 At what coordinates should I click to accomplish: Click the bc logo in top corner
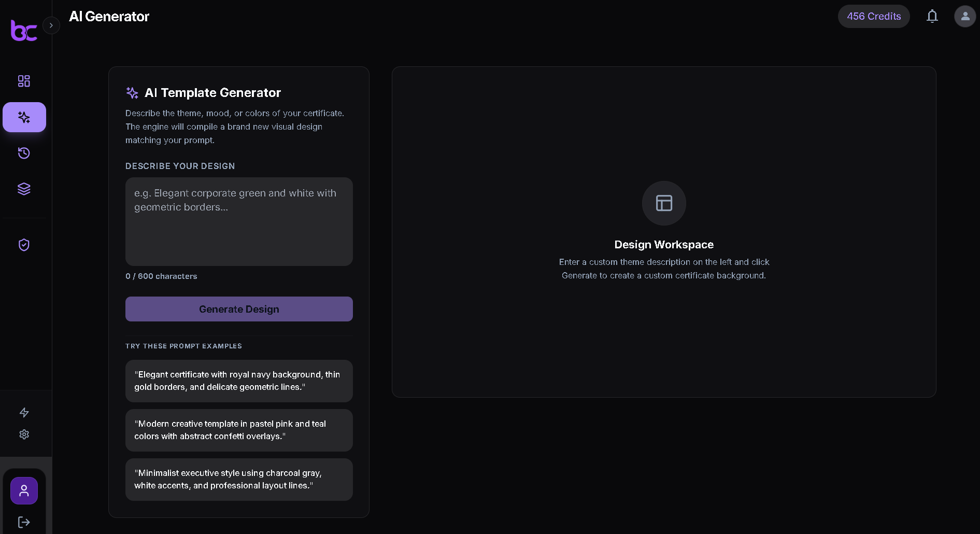tap(24, 30)
